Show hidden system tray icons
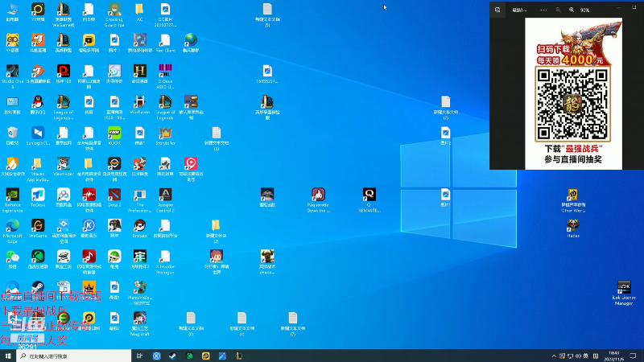Screen dimensions: 644x362 click(x=554, y=356)
